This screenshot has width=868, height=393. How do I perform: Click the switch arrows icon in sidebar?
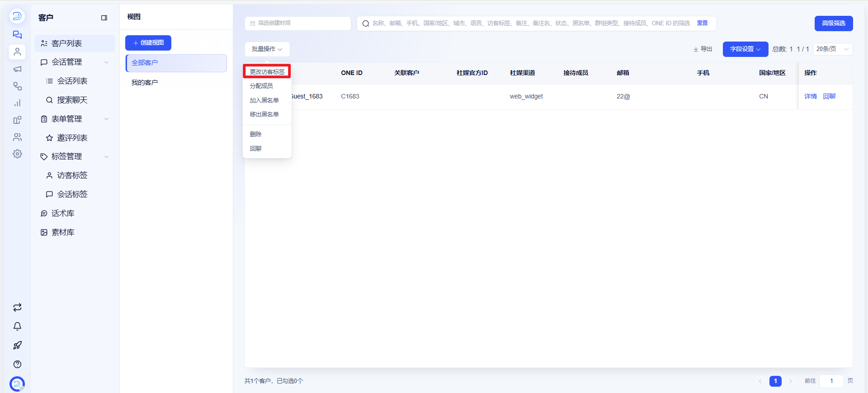[x=17, y=307]
